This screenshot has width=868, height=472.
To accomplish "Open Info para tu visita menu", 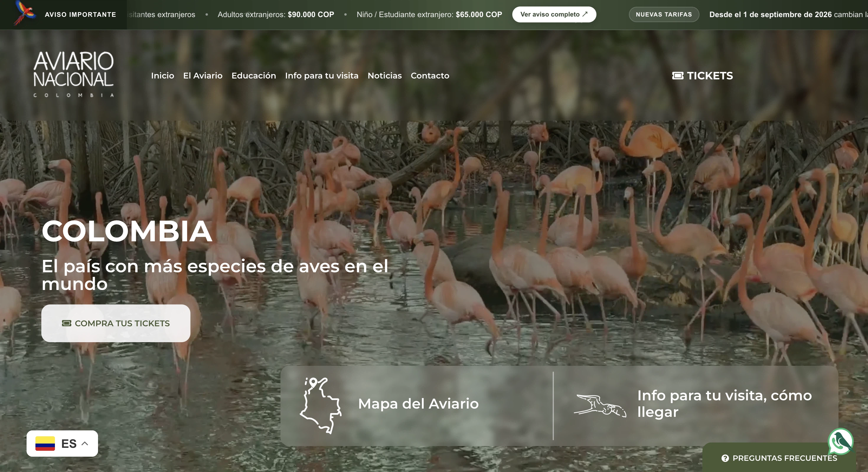I will pyautogui.click(x=322, y=76).
